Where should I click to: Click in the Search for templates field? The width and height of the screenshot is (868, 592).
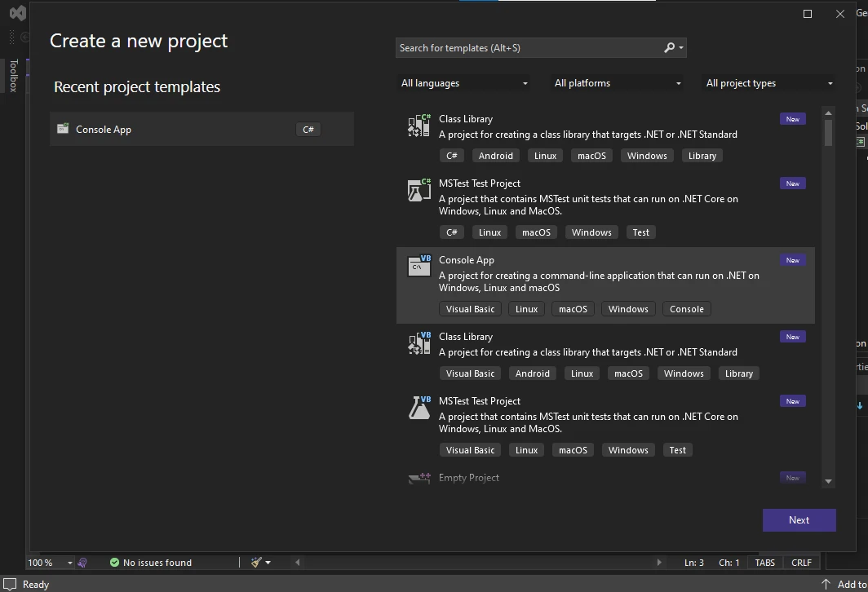click(529, 48)
